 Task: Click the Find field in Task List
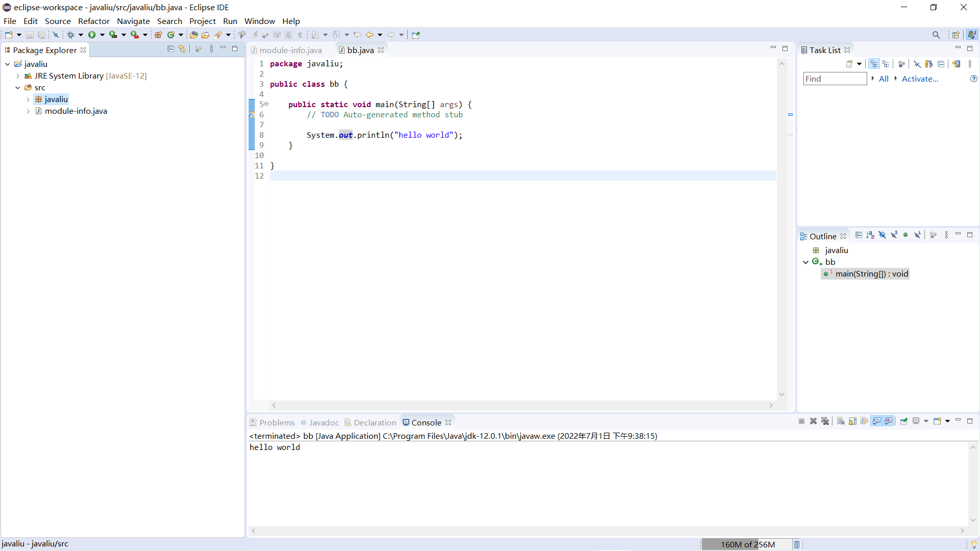pos(835,79)
